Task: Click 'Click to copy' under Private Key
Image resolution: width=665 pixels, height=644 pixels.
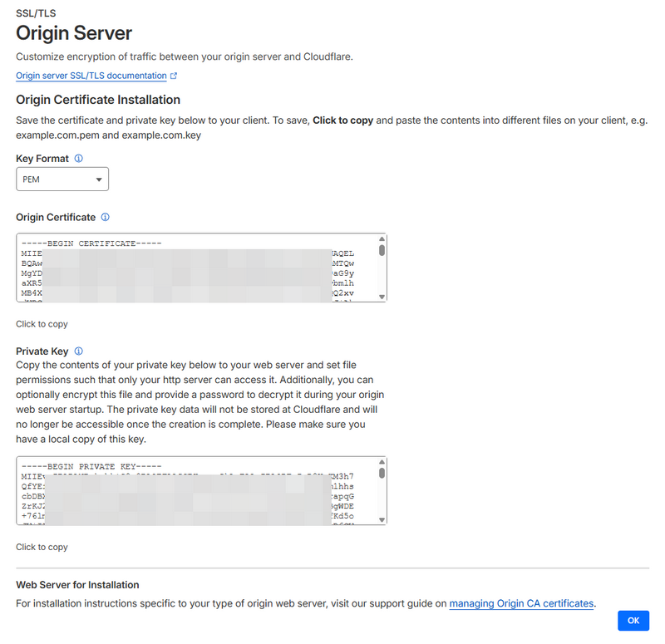Action: tap(42, 547)
